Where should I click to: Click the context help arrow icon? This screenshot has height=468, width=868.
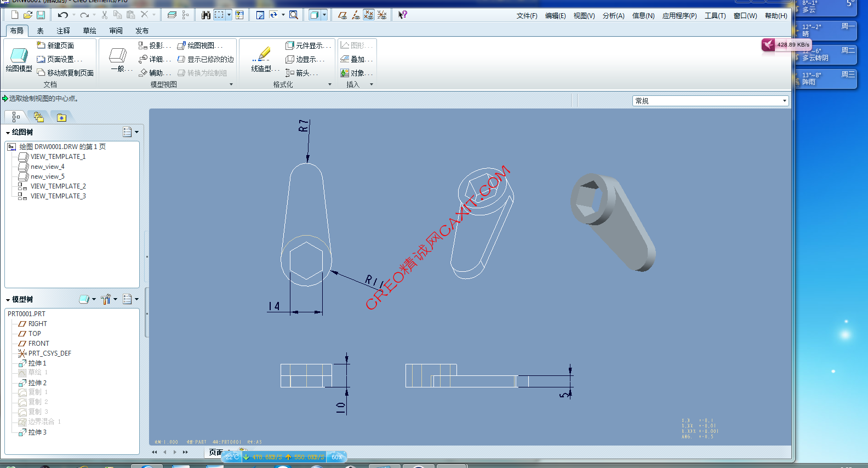[402, 15]
